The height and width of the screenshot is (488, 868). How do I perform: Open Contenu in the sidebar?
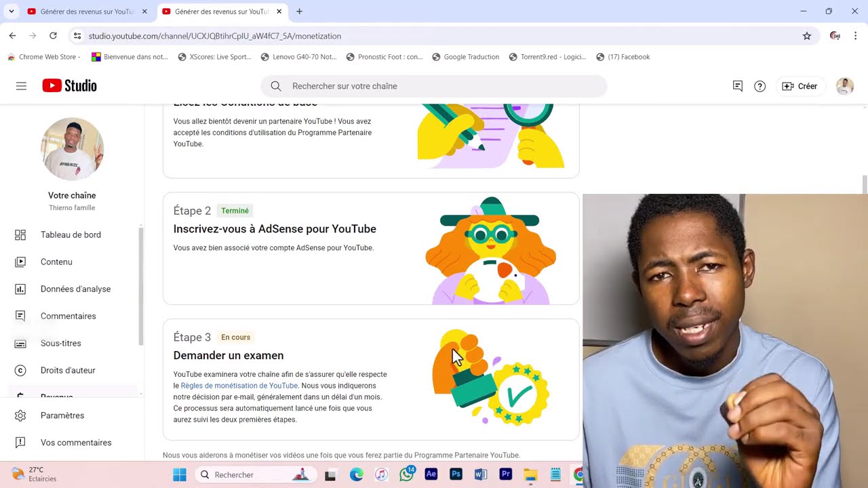pyautogui.click(x=56, y=262)
